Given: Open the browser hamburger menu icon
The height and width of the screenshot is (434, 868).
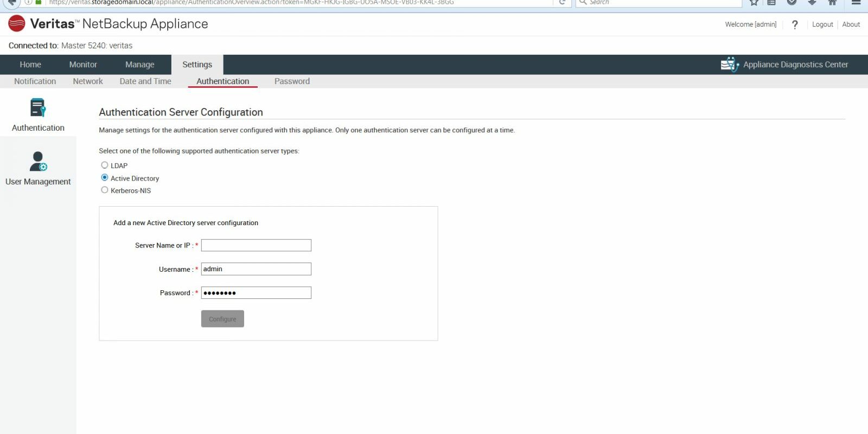Looking at the screenshot, I should pos(857,2).
